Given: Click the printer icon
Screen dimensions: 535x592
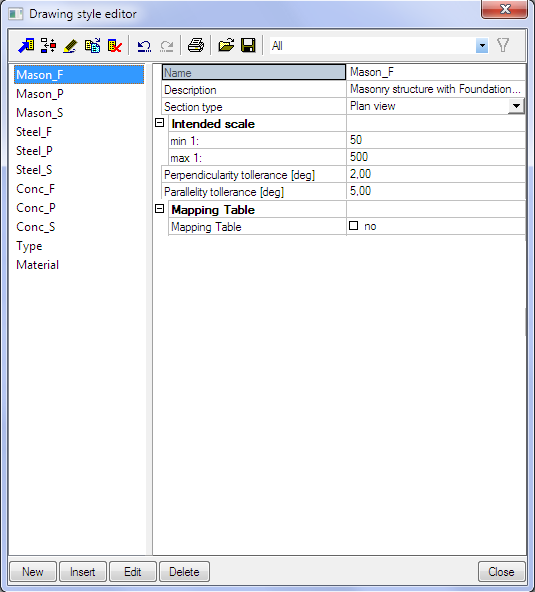Looking at the screenshot, I should (x=196, y=46).
